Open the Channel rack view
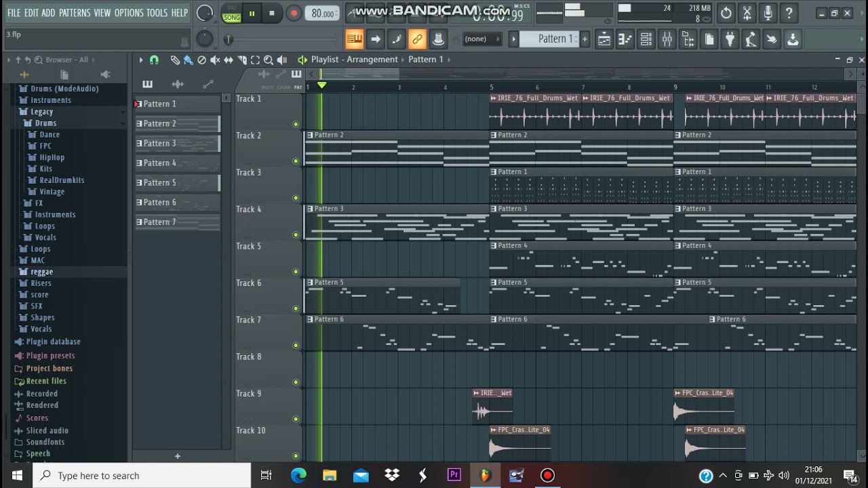Viewport: 868px width, 488px height. pyautogui.click(x=646, y=39)
